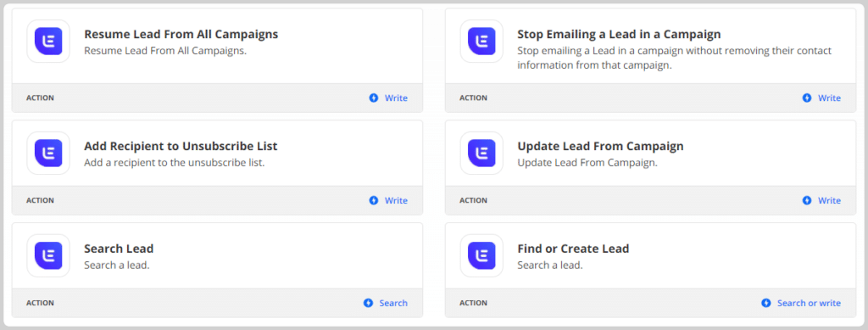Select the description 'Resume Lead From All Campaigns.'
Screen dimensions: 868x330
(x=165, y=50)
